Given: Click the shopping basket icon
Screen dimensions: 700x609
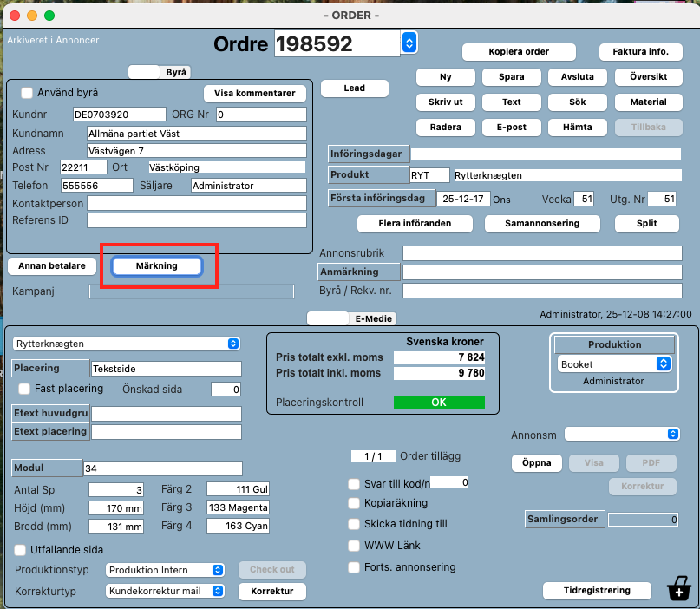Looking at the screenshot, I should tap(679, 589).
